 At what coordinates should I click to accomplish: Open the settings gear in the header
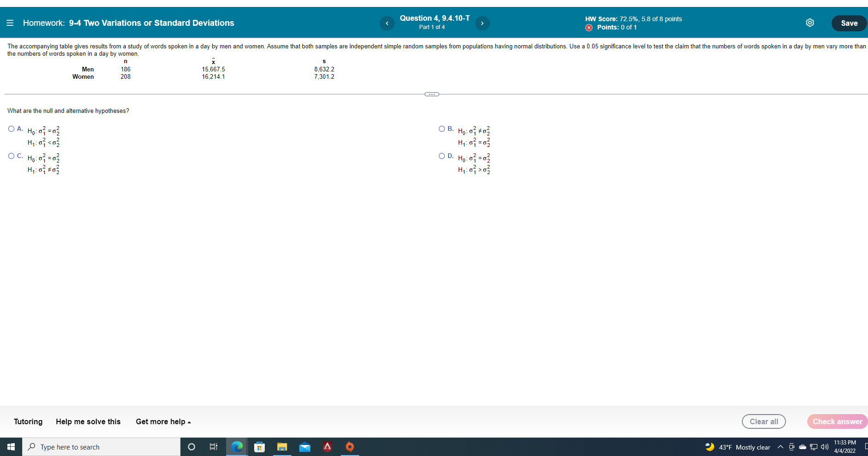[810, 22]
